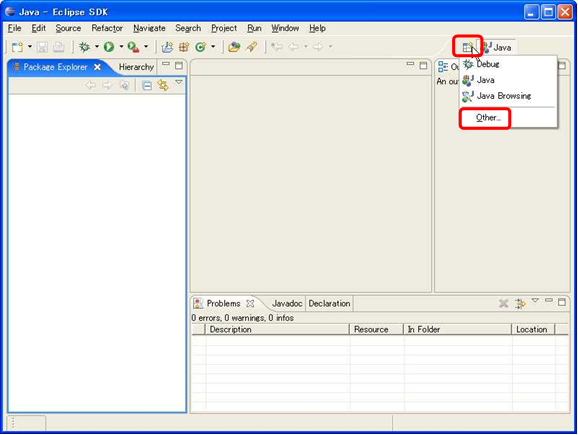The height and width of the screenshot is (435, 578).
Task: Click the Forward navigation arrow in main toolbar
Action: coord(318,47)
